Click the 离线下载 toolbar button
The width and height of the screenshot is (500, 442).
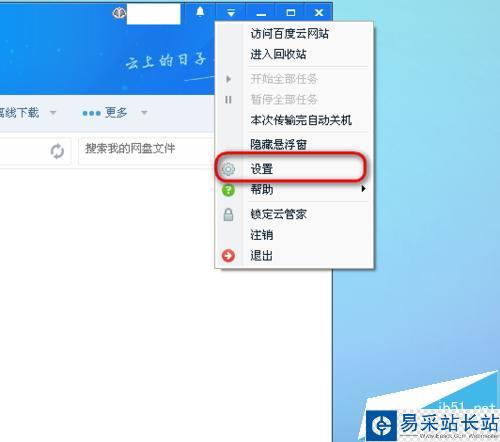point(19,113)
